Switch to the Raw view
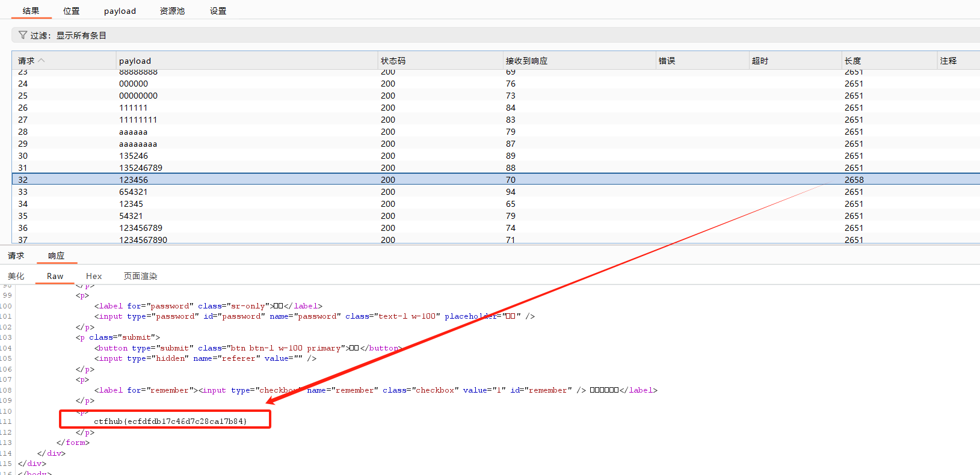Screen dimensions: 980x475 [x=55, y=276]
